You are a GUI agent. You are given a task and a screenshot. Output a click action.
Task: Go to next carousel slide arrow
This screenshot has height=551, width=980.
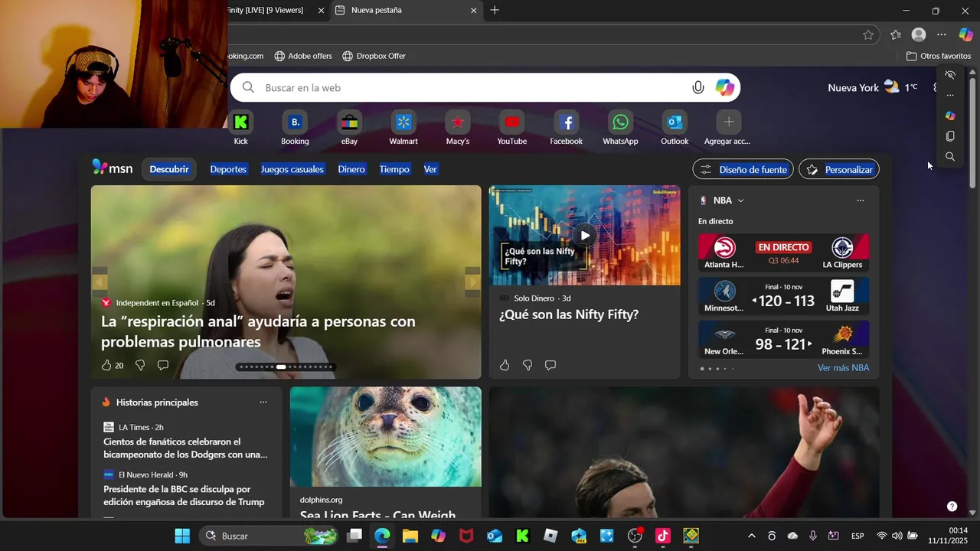pos(472,282)
